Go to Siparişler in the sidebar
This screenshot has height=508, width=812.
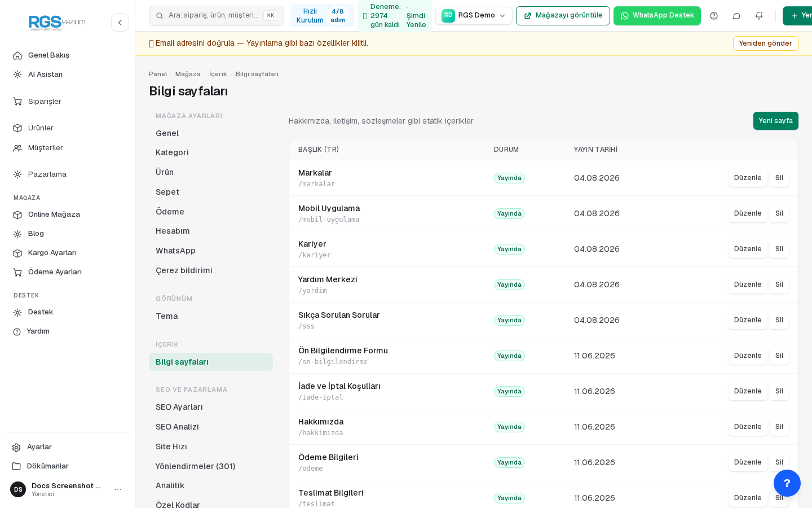click(67, 102)
